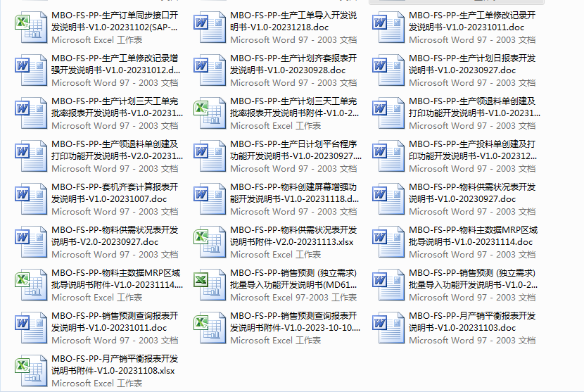Select the Word icon of 物料创建屏幕增强功能 document
Screen dimensions: 584x392
pos(208,198)
